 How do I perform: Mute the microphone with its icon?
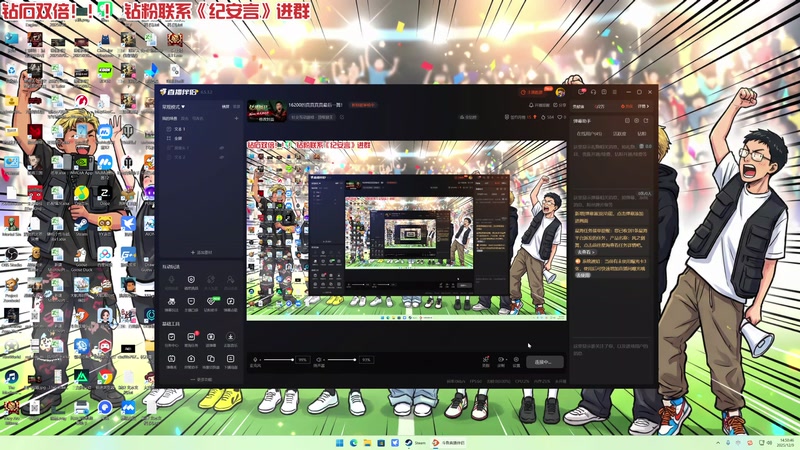pyautogui.click(x=255, y=360)
